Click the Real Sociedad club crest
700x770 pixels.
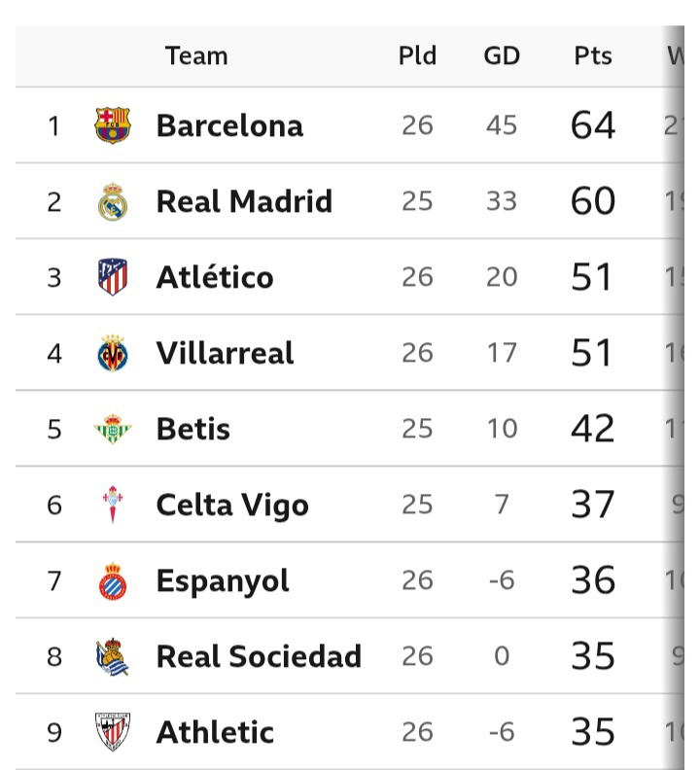point(113,656)
